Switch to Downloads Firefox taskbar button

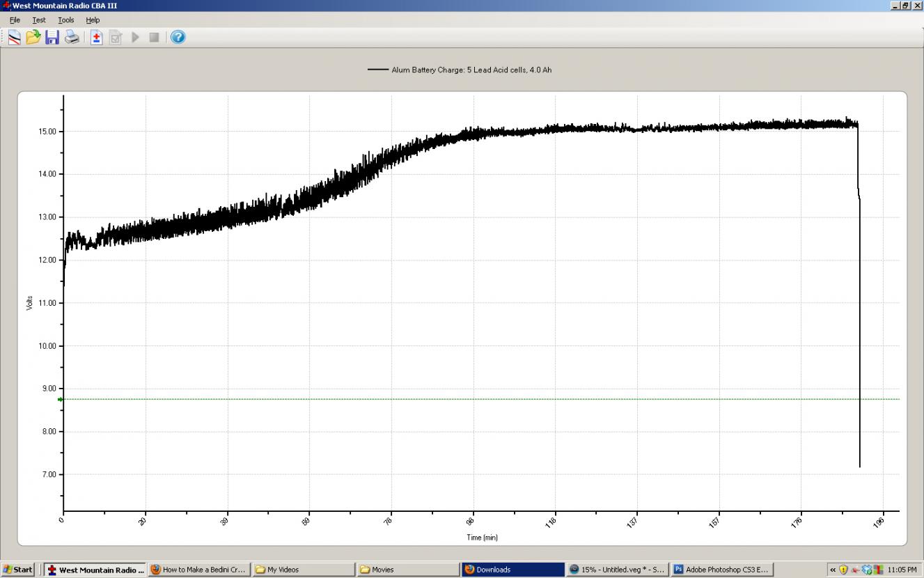512,570
